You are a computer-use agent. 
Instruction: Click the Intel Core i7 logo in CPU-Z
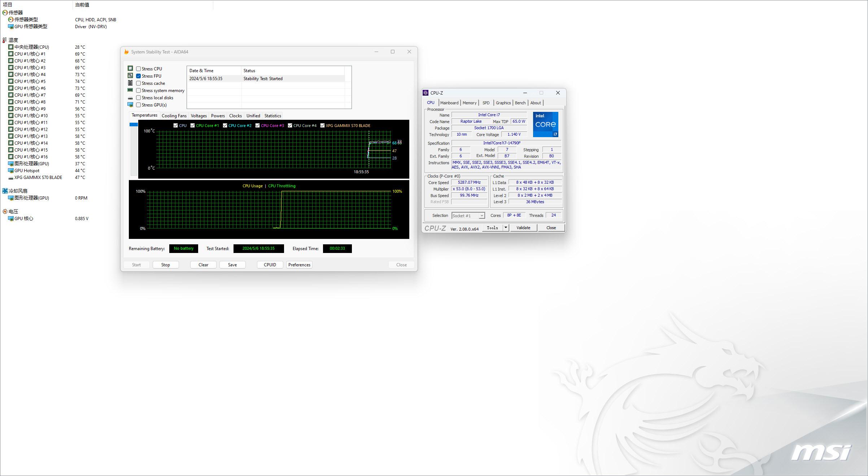point(545,125)
